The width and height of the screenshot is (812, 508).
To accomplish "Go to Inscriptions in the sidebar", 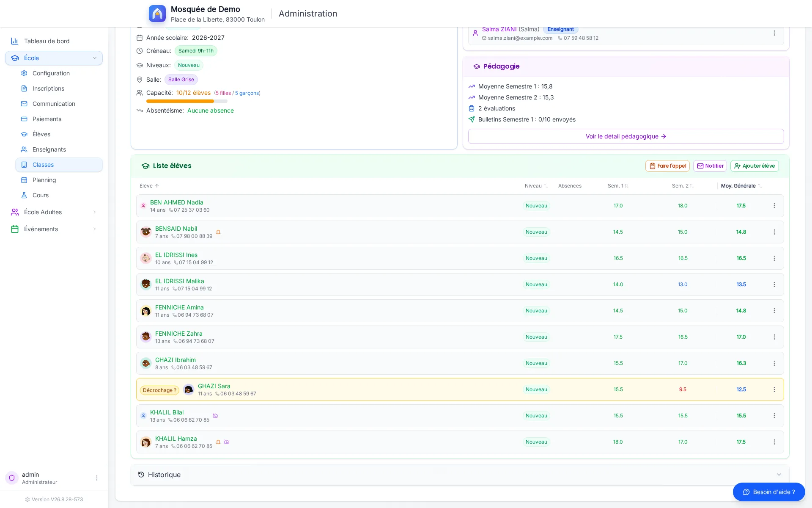I will [59, 88].
